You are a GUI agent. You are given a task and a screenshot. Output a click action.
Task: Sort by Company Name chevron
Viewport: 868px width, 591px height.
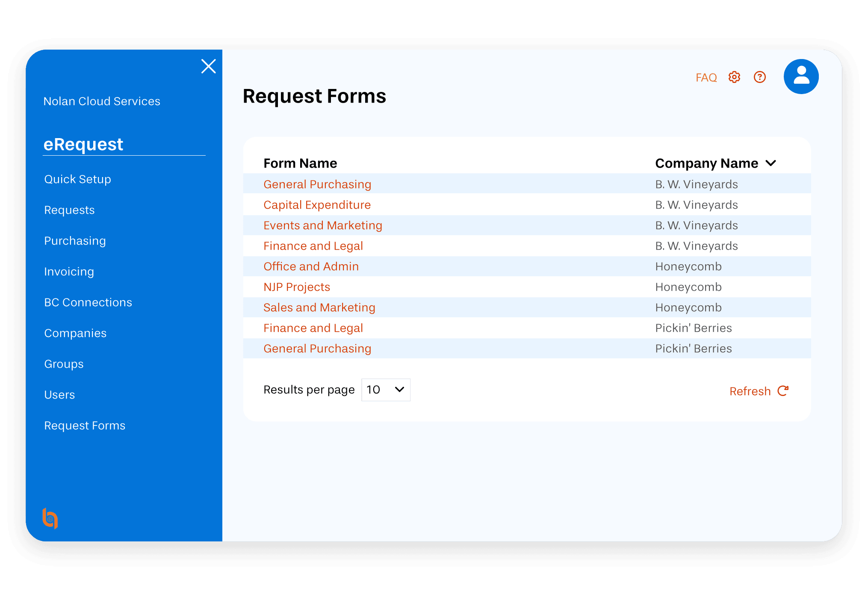(771, 163)
